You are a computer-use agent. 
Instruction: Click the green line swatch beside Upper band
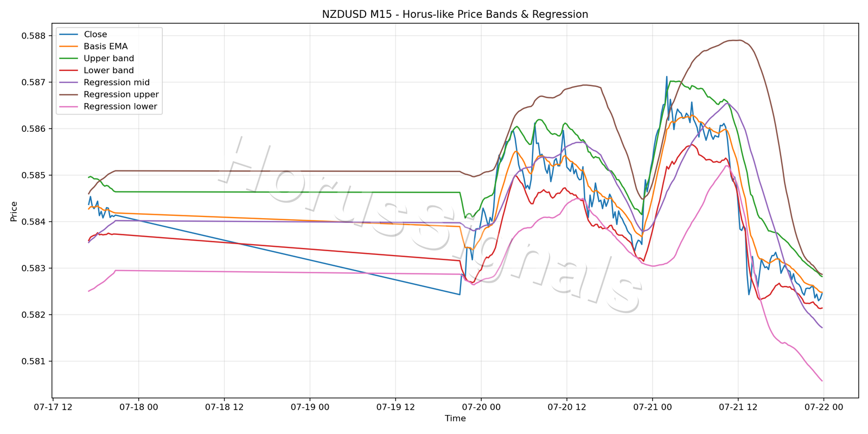(69, 58)
